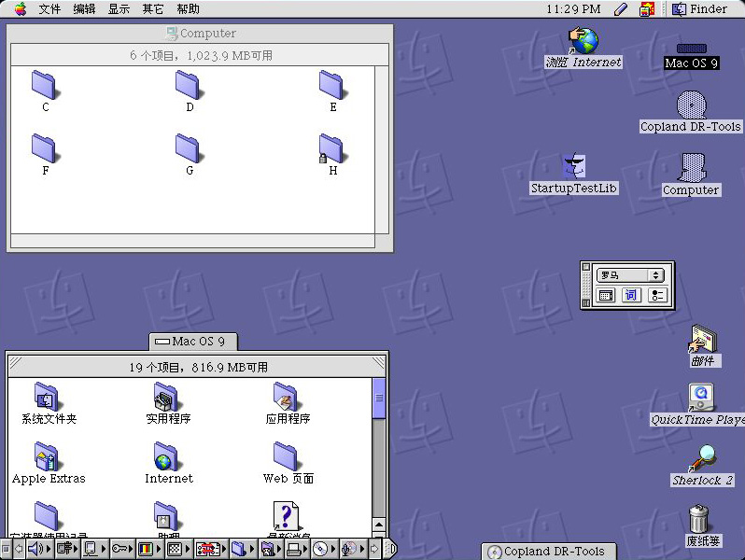Select the StartupTestLib desktop icon
This screenshot has width=745, height=560.
pyautogui.click(x=574, y=168)
